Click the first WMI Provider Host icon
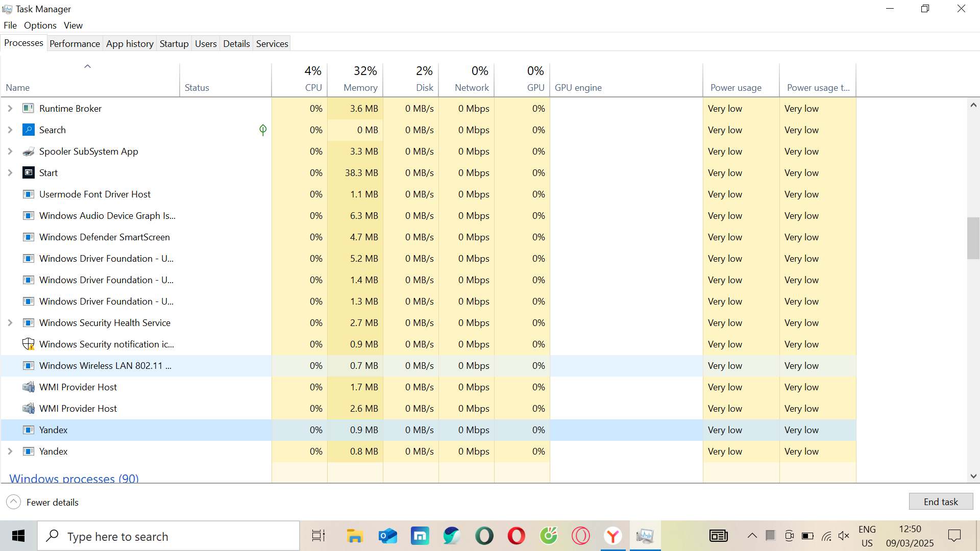980x551 pixels. [29, 387]
